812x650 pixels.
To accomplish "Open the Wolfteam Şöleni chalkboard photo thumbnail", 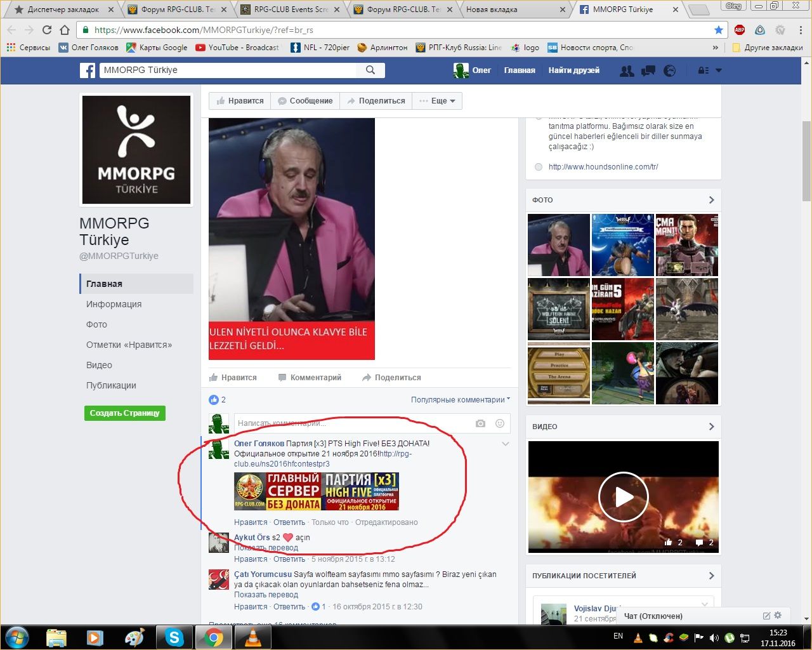I will pos(559,309).
